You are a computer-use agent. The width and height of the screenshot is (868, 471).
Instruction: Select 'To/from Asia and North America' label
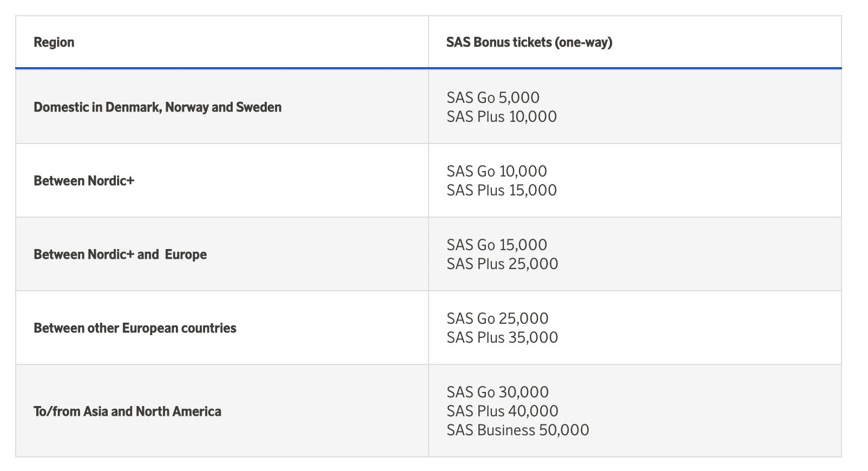pos(127,411)
